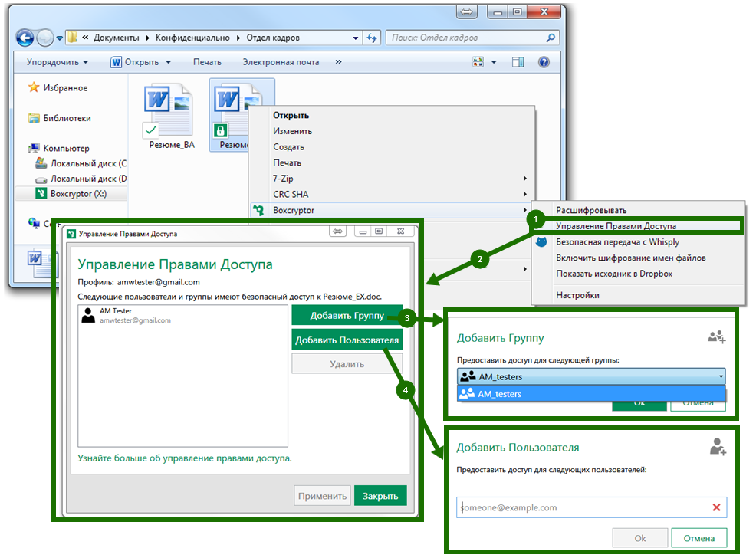
Task: Open the Упорядочить dropdown menu
Action: 58,62
